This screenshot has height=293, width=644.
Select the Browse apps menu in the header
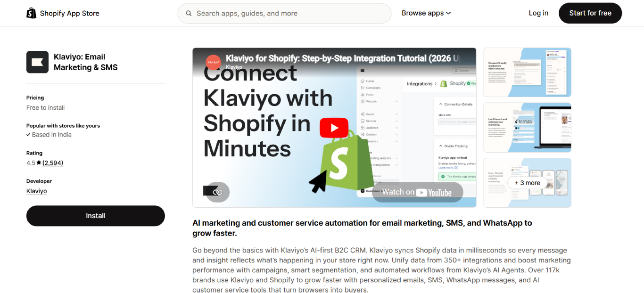click(x=423, y=13)
